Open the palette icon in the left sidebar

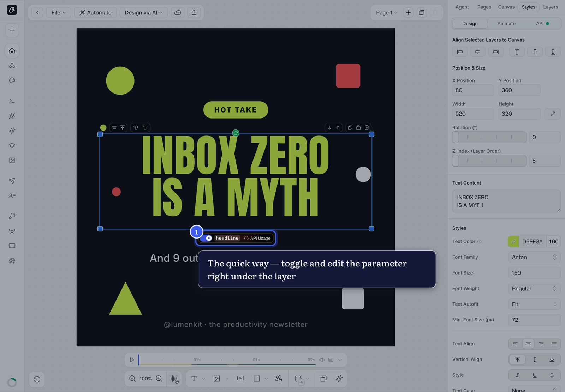12,80
